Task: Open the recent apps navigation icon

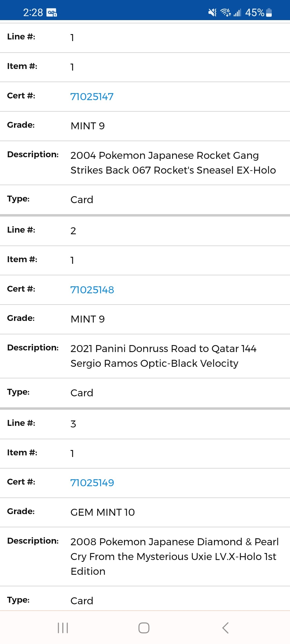Action: point(63,628)
